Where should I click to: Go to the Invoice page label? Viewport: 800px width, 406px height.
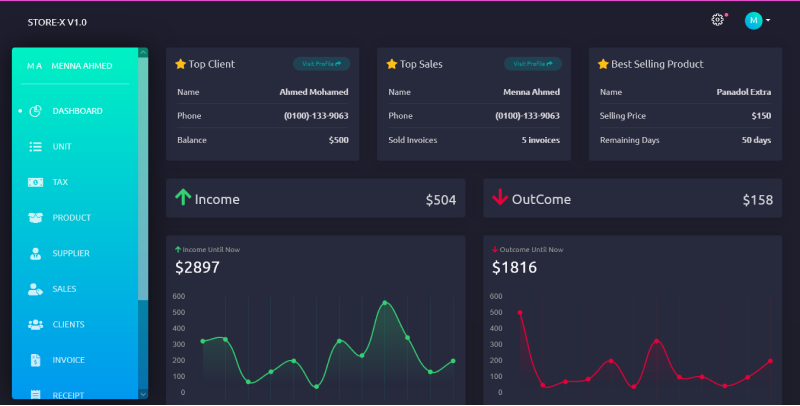point(68,360)
